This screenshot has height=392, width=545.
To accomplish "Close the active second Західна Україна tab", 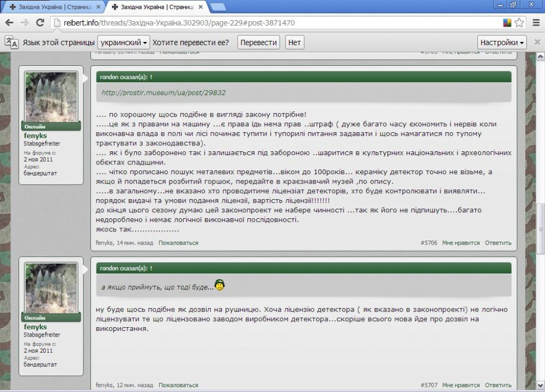I will tap(201, 7).
